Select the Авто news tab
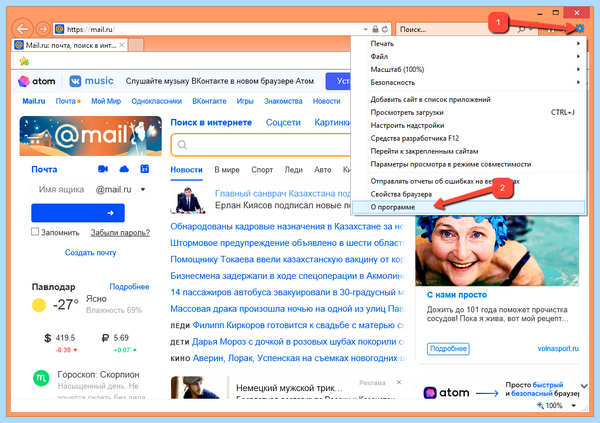Screen dimensions: 600x423 [323, 170]
